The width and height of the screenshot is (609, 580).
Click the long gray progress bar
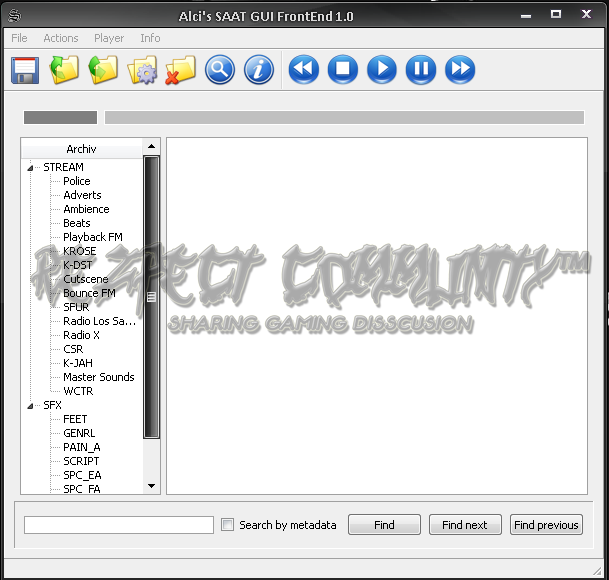tap(344, 117)
